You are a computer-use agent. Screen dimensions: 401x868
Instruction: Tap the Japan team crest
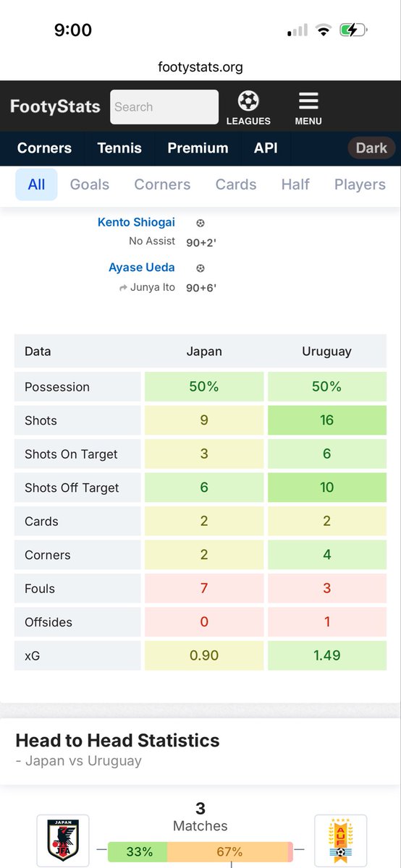(63, 840)
